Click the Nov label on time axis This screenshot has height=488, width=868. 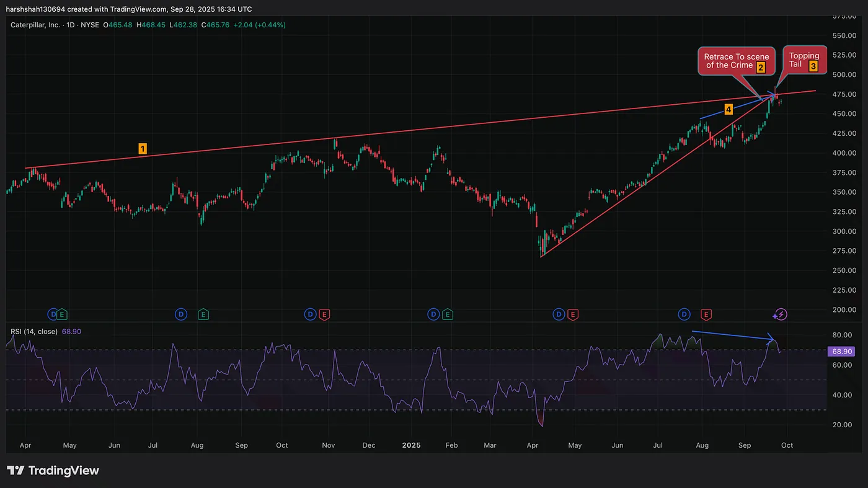coord(329,445)
